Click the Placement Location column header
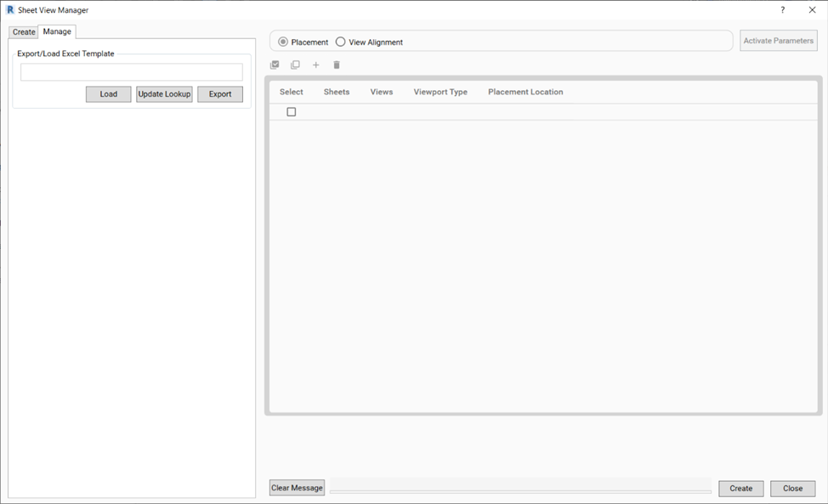The image size is (828, 504). [x=525, y=92]
